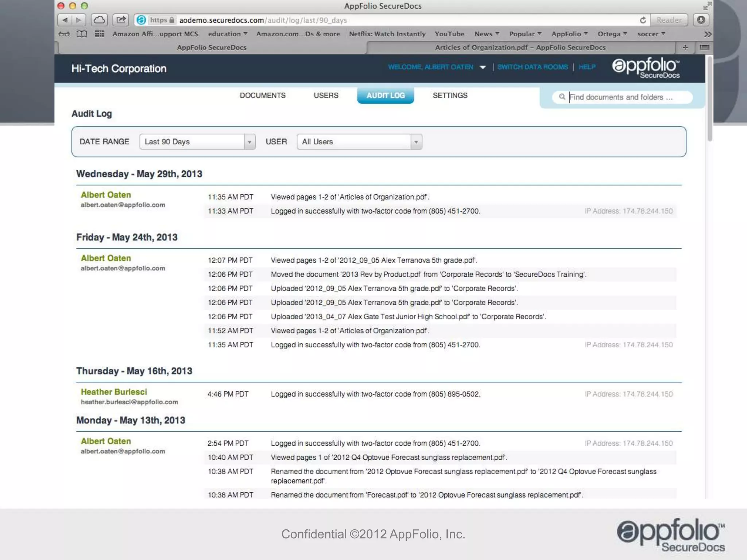This screenshot has height=560, width=747.
Task: Click the page vertical scrollbar thumb
Action: [x=709, y=98]
